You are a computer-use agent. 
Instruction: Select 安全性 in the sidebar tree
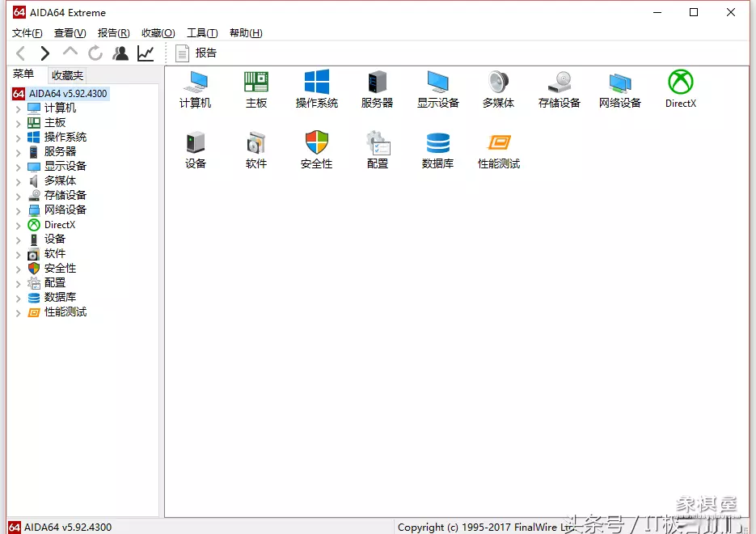click(61, 268)
